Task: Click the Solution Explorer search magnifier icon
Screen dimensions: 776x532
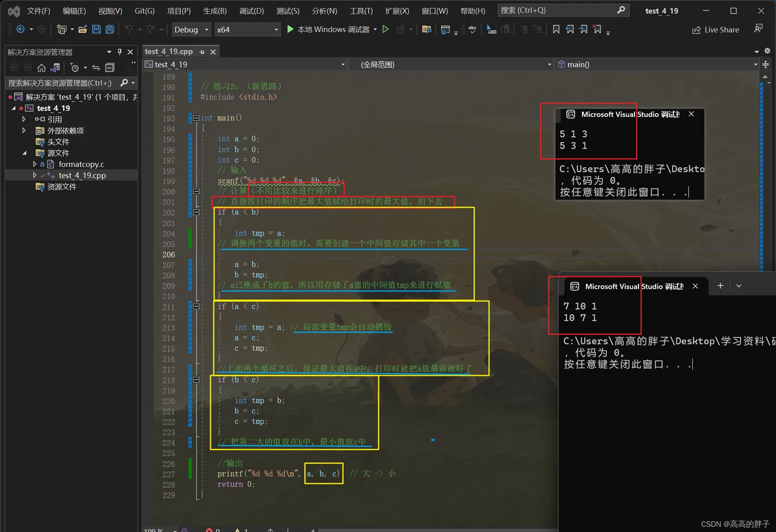Action: click(124, 83)
